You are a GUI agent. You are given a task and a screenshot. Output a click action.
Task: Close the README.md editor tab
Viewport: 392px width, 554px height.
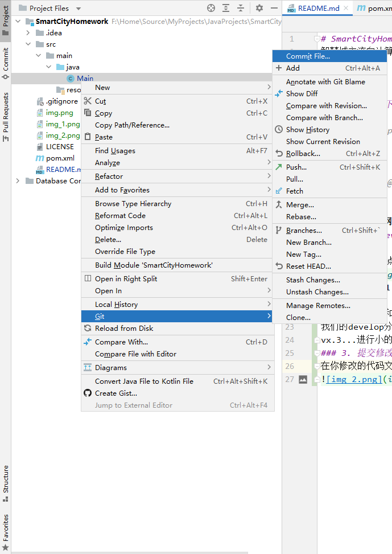346,8
